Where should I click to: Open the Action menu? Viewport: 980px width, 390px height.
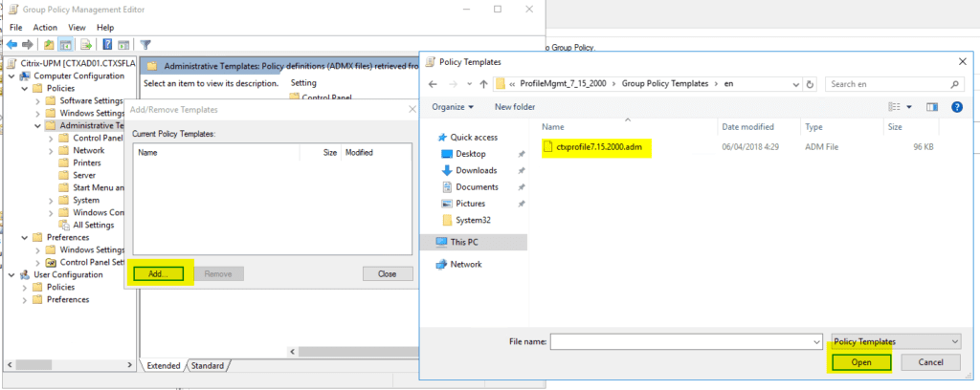click(x=45, y=28)
